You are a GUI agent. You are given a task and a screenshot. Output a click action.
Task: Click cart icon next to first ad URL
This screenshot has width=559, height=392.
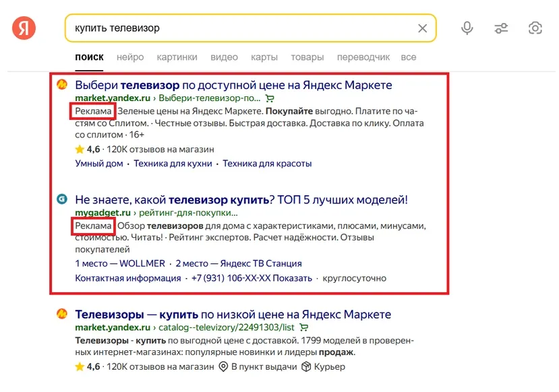[x=270, y=98]
